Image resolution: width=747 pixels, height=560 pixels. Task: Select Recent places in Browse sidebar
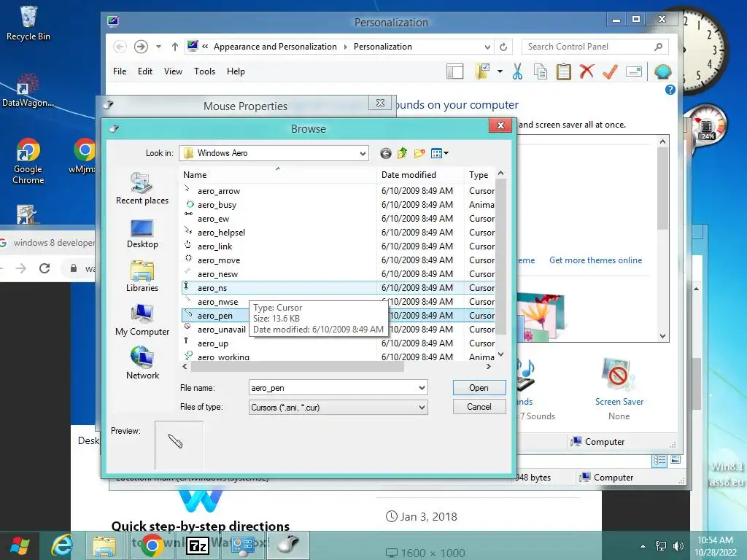click(x=142, y=189)
